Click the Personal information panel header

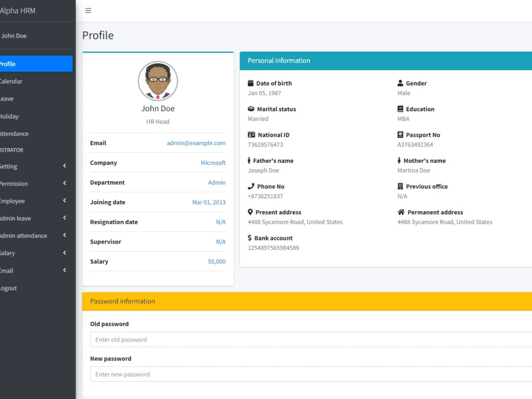[x=386, y=61]
